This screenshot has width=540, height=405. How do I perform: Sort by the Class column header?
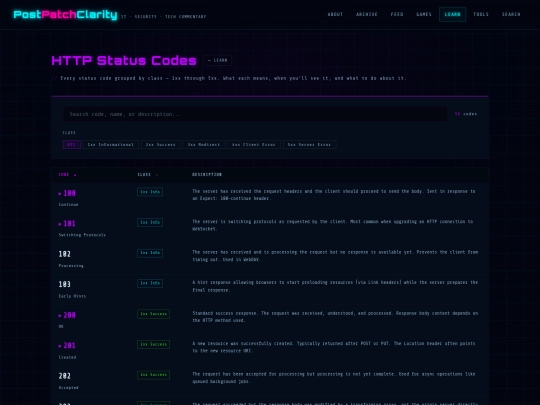[147, 175]
